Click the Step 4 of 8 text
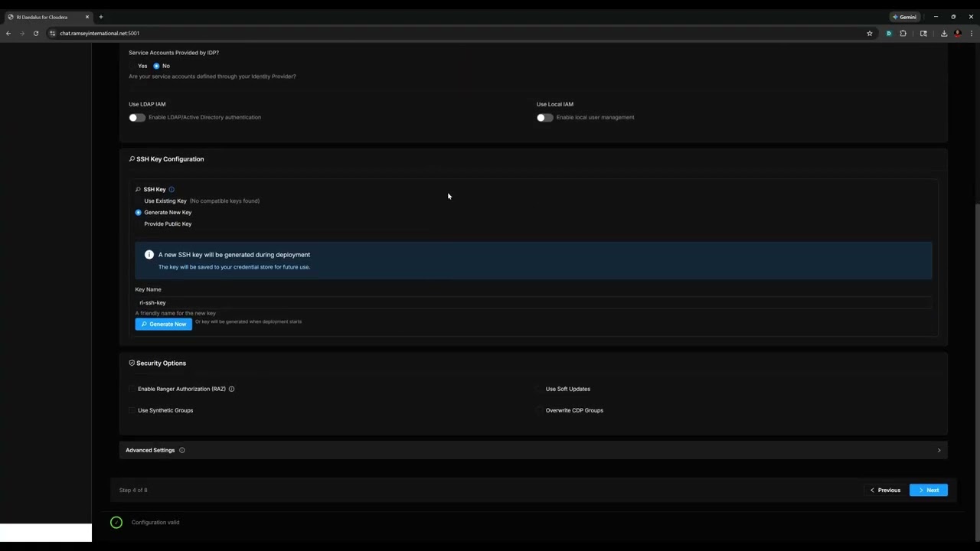Viewport: 980px width, 551px height. click(x=133, y=490)
